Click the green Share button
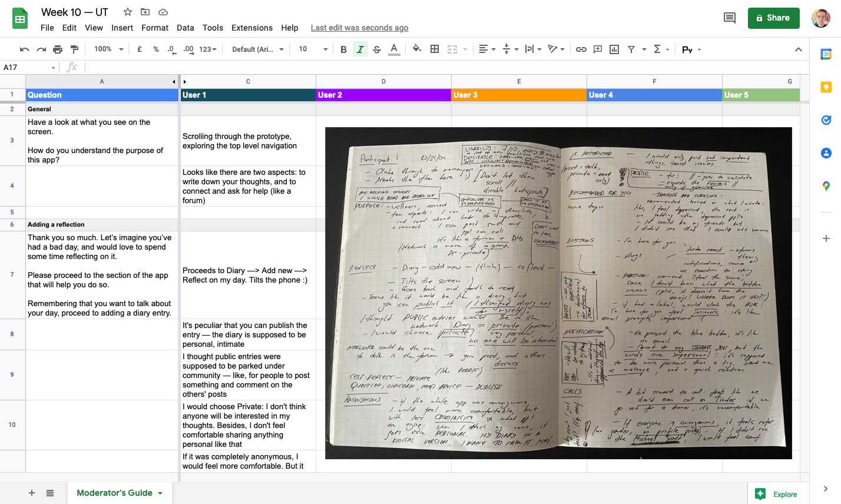Viewport: 841px width, 504px height. point(773,18)
